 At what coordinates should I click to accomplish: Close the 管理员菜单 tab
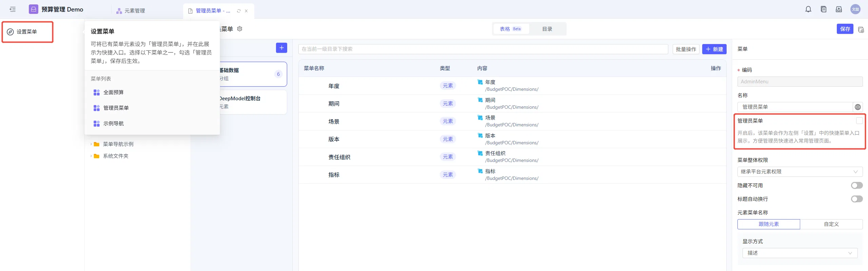(246, 11)
